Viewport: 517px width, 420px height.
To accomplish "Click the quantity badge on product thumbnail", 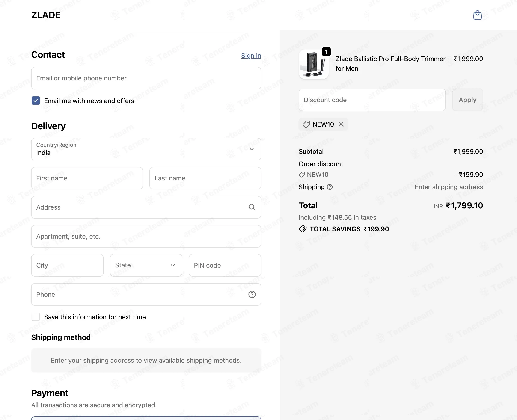I will [326, 52].
